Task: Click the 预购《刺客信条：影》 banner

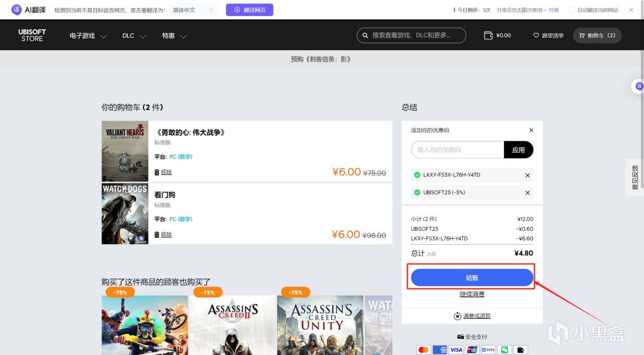Action: 321,59
